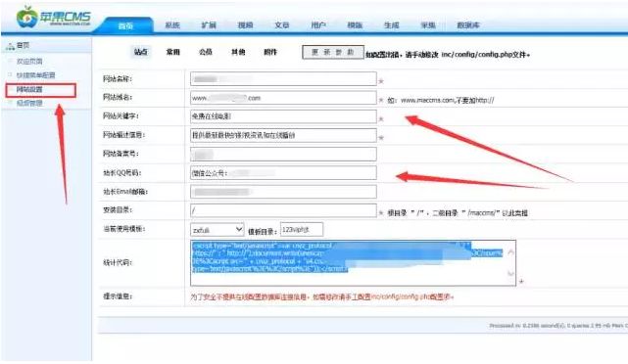Go to the 生成 navigation tab
The height and width of the screenshot is (364, 628).
pos(391,25)
